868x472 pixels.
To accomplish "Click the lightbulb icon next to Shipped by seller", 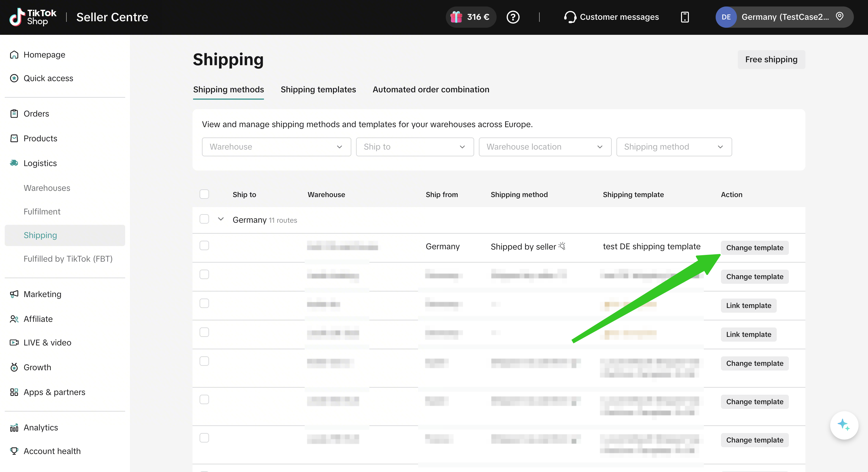I will point(562,246).
